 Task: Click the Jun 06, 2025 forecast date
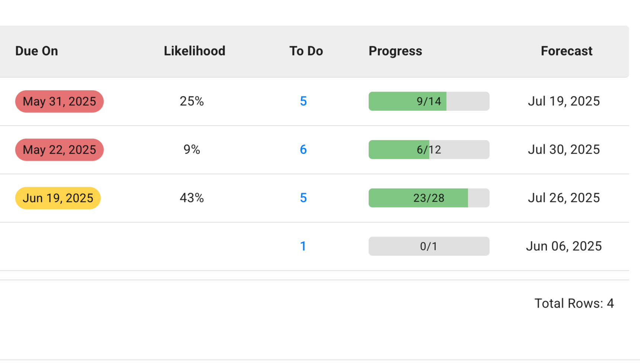coord(564,246)
